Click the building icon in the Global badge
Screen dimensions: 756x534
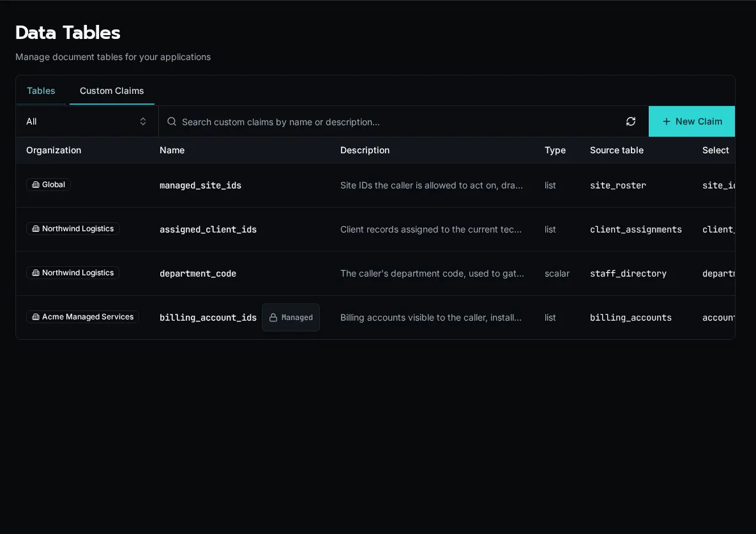tap(36, 185)
